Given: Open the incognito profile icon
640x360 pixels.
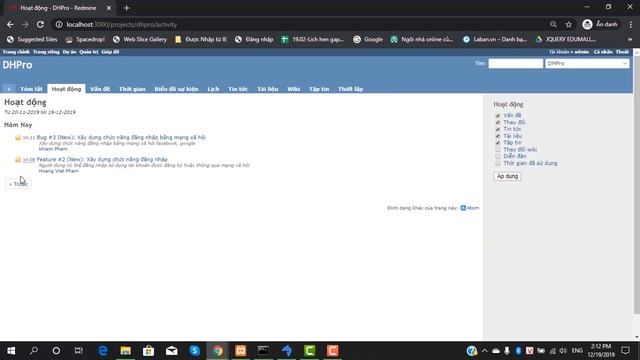Looking at the screenshot, I should pos(587,24).
